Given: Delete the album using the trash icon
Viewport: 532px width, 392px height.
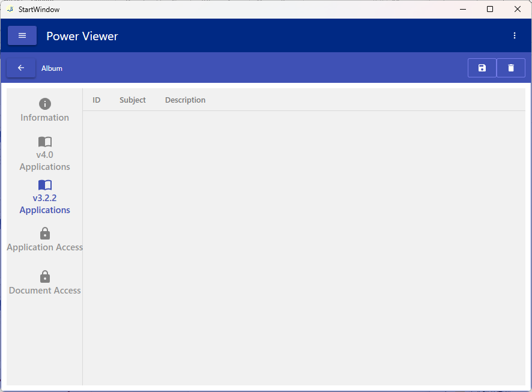Looking at the screenshot, I should click(511, 68).
